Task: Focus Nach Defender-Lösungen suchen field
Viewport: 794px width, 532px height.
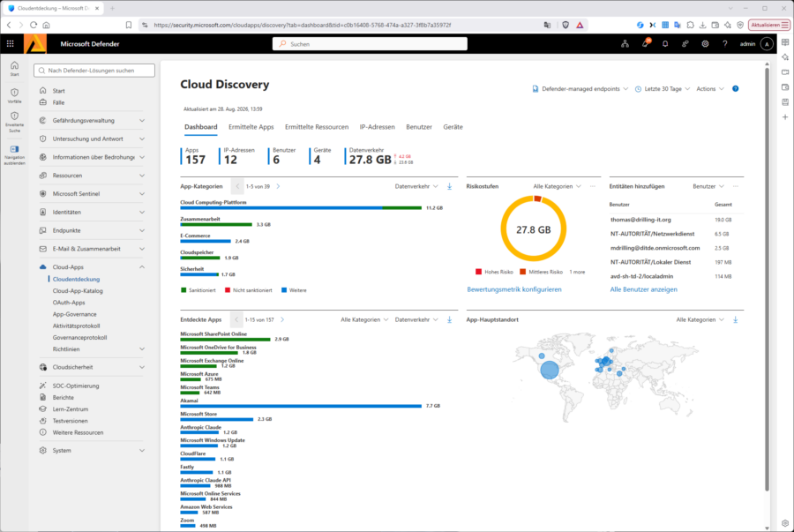Action: [x=94, y=71]
